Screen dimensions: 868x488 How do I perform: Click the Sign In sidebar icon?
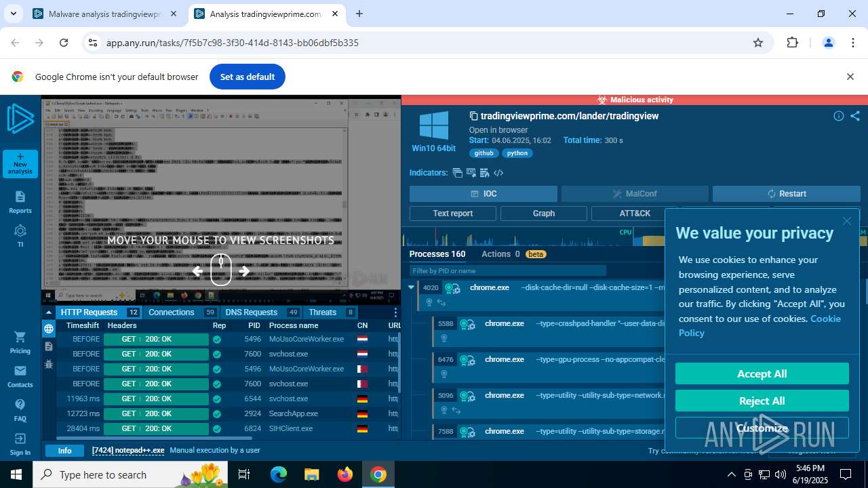[20, 444]
